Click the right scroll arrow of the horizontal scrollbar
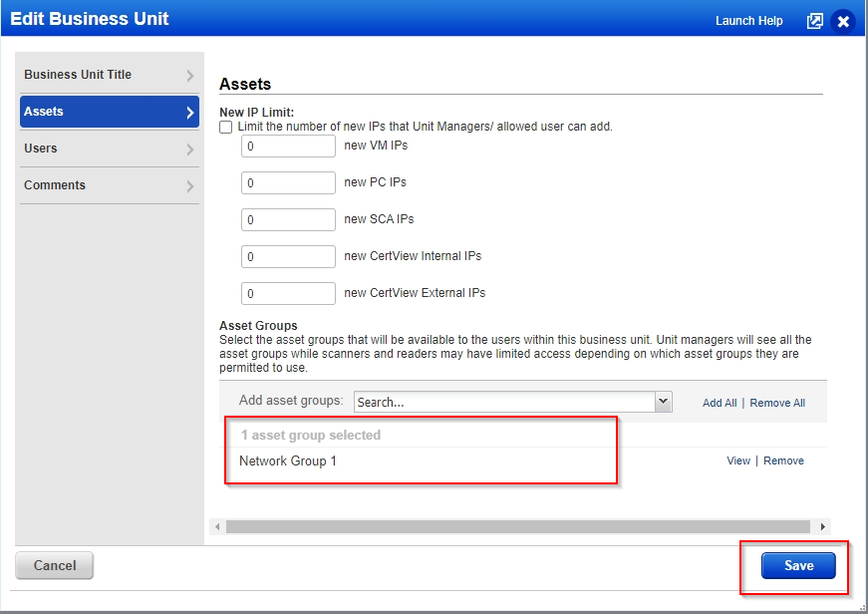The width and height of the screenshot is (868, 614). [822, 526]
